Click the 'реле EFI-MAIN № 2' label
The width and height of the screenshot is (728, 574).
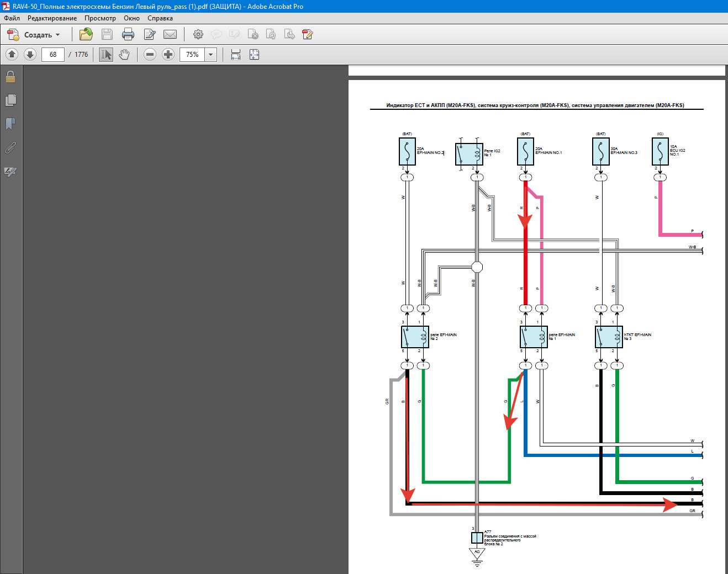(x=444, y=337)
